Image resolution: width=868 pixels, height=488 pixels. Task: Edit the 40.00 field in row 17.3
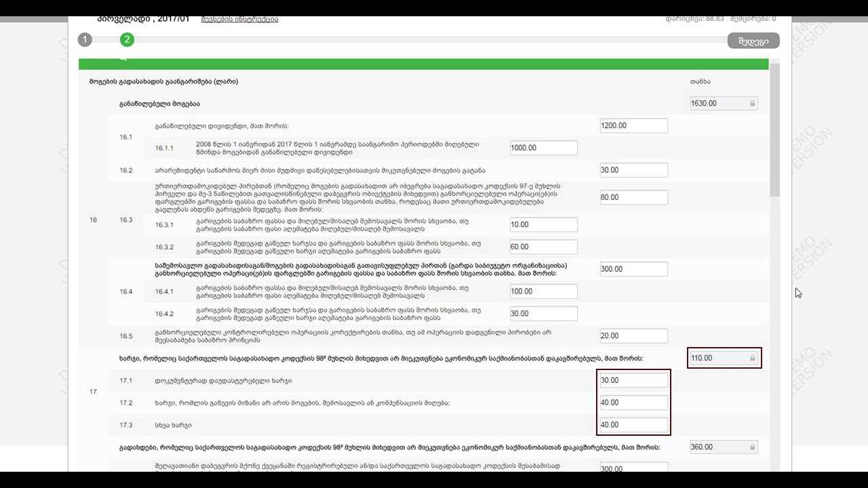tap(633, 425)
